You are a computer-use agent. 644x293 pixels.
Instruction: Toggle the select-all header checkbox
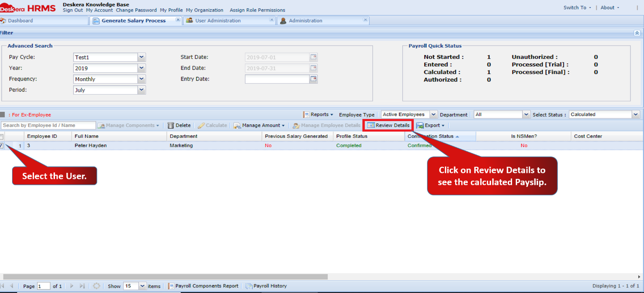click(1, 136)
